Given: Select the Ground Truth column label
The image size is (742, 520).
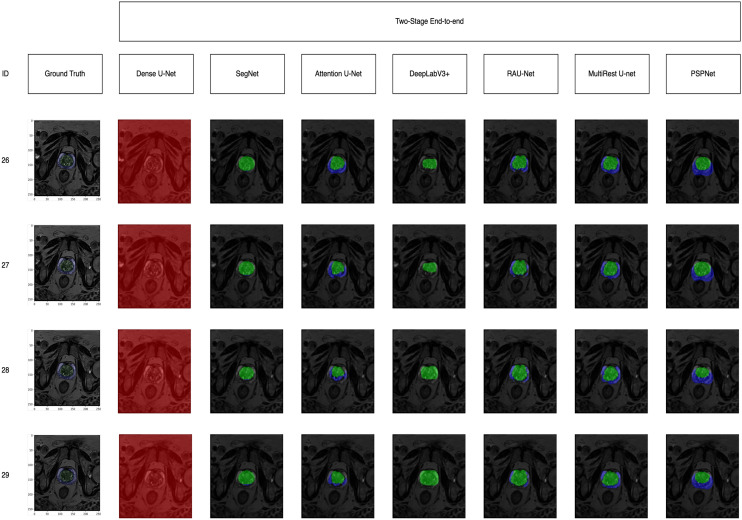Looking at the screenshot, I should 65,74.
